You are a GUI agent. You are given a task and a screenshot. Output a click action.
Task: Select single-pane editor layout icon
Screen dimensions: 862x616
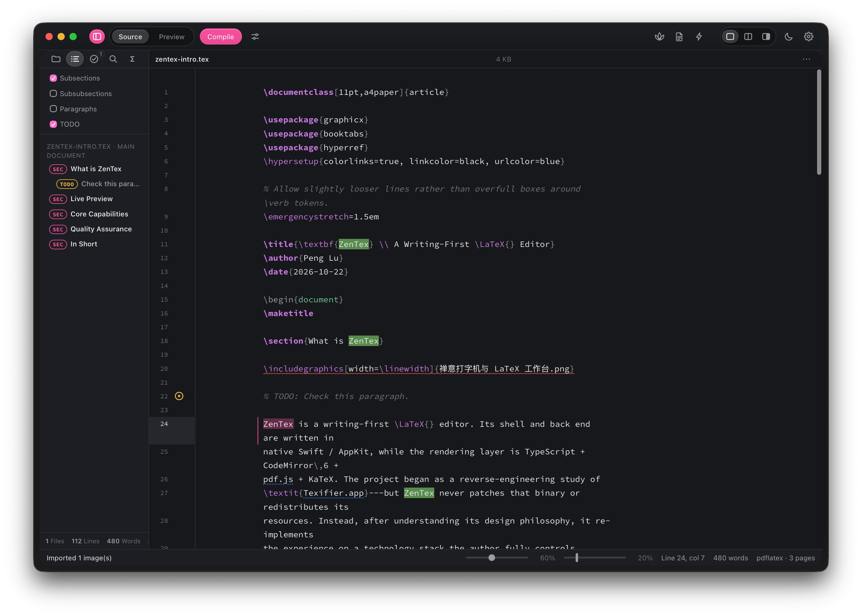click(x=730, y=37)
